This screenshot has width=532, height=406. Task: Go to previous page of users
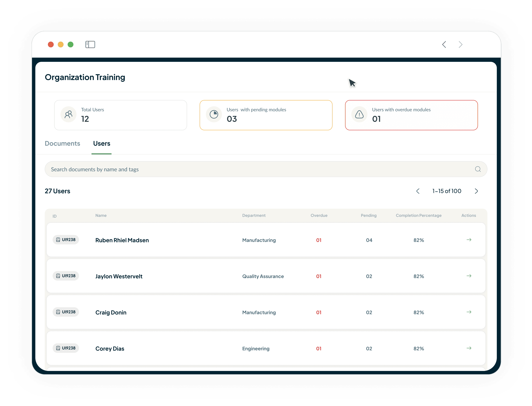[418, 191]
